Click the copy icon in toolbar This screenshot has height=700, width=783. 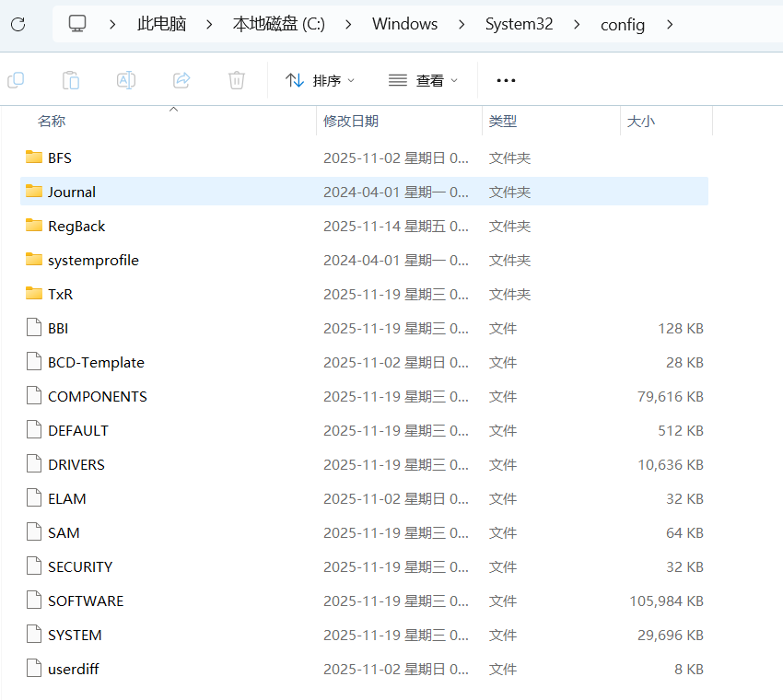[16, 80]
